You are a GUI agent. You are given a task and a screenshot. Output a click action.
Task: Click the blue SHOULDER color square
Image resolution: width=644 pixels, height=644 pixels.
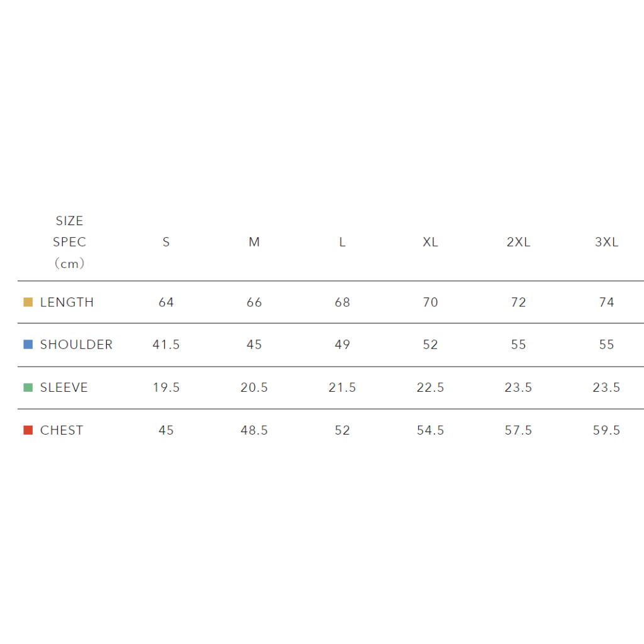(28, 345)
